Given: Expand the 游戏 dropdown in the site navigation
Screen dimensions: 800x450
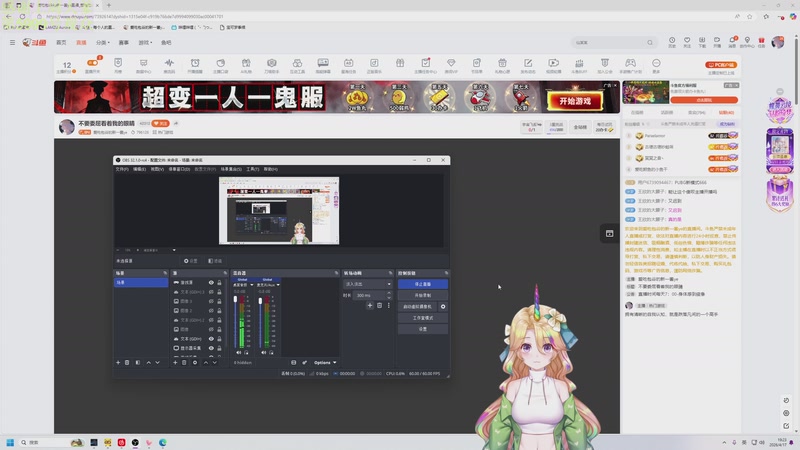Looking at the screenshot, I should (145, 43).
